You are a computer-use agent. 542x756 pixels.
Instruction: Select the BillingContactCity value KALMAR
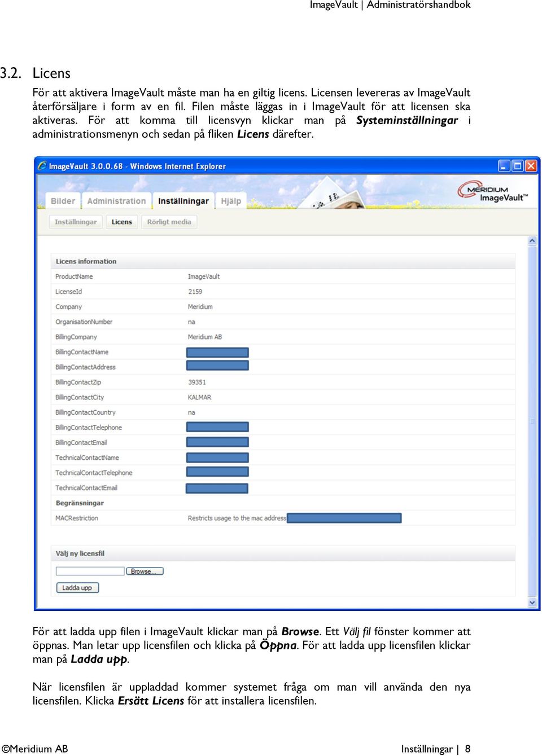199,397
